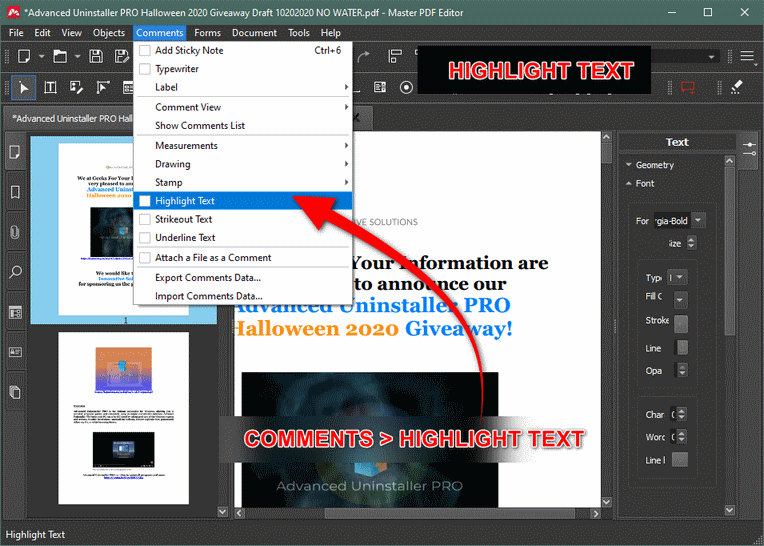Click the radio button form tool icon

click(x=406, y=88)
